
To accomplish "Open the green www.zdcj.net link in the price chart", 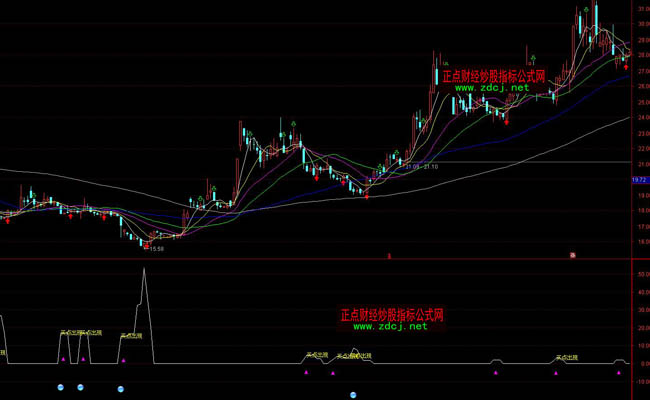I will [492, 88].
